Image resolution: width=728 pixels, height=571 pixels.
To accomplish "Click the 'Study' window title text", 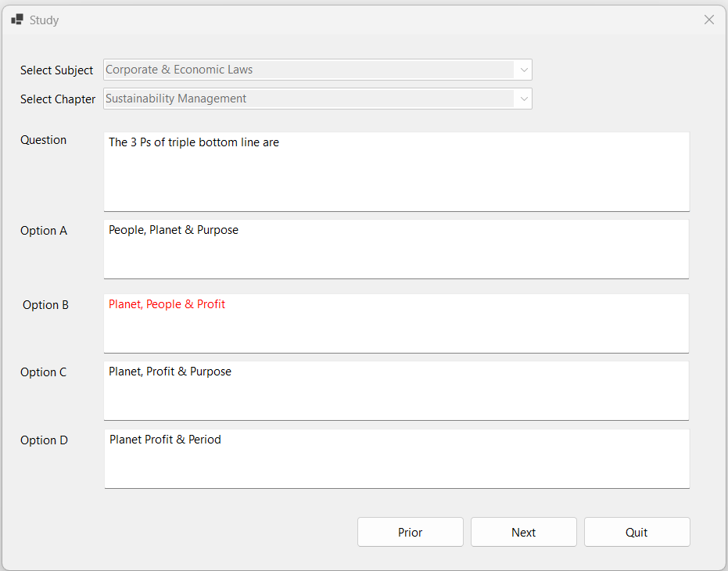I will [44, 20].
